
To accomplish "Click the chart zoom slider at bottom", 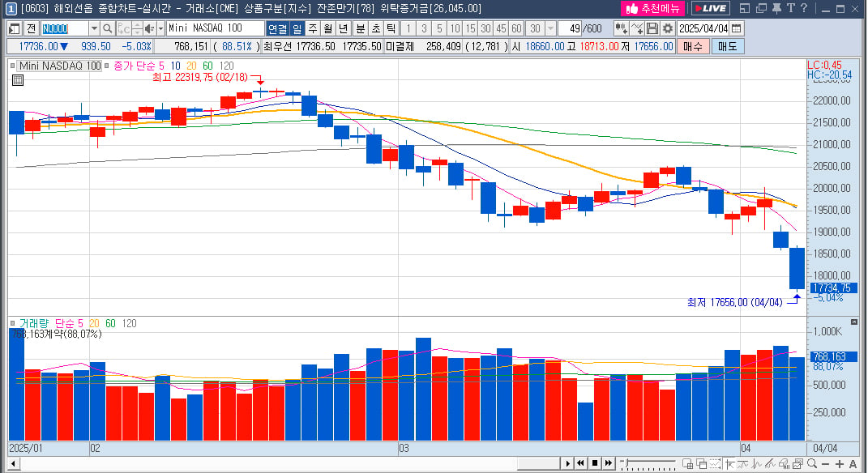I will coord(649,463).
